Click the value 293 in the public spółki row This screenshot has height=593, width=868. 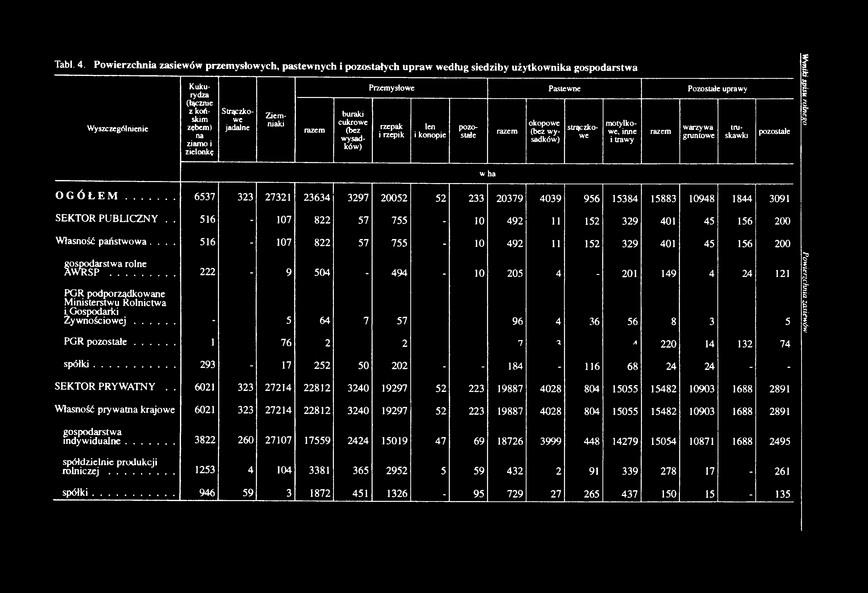[207, 365]
